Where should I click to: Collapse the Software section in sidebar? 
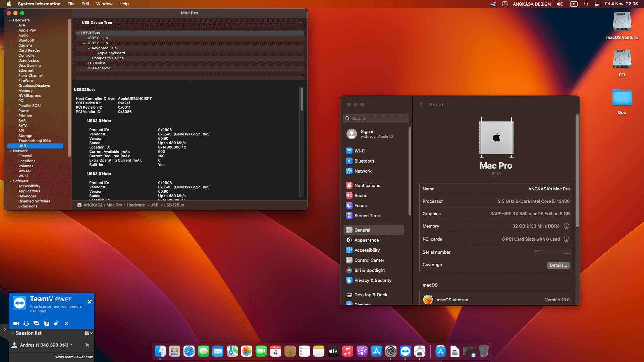click(x=10, y=181)
